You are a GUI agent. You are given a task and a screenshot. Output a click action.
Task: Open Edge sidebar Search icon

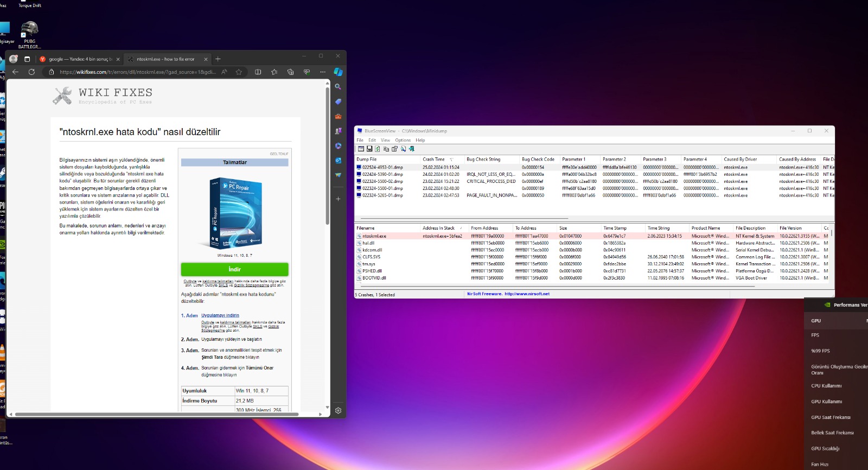click(x=338, y=87)
